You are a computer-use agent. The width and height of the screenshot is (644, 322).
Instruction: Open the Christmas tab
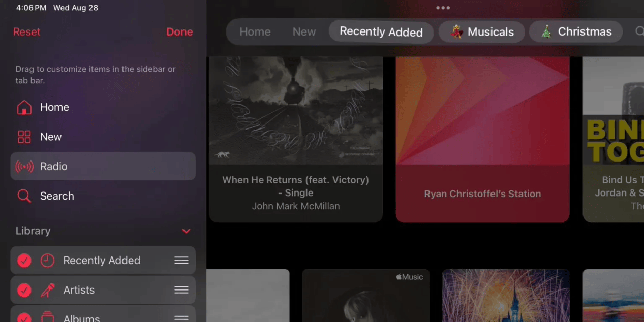pos(576,31)
